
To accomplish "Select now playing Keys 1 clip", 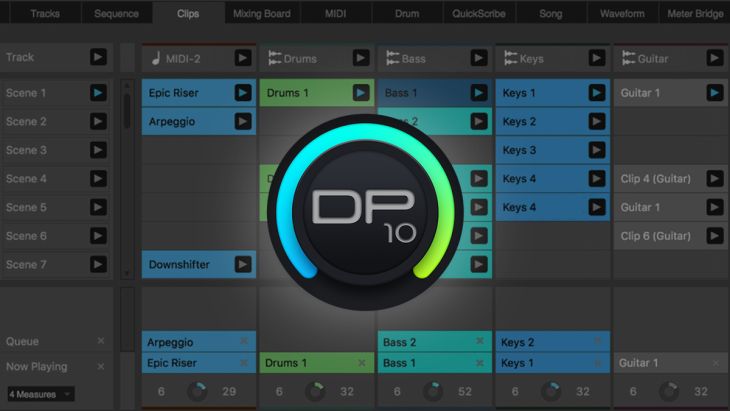I will (x=553, y=363).
